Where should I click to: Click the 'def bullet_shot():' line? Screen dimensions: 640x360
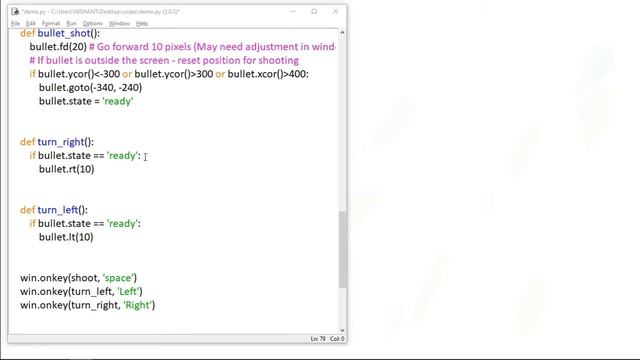pyautogui.click(x=60, y=33)
